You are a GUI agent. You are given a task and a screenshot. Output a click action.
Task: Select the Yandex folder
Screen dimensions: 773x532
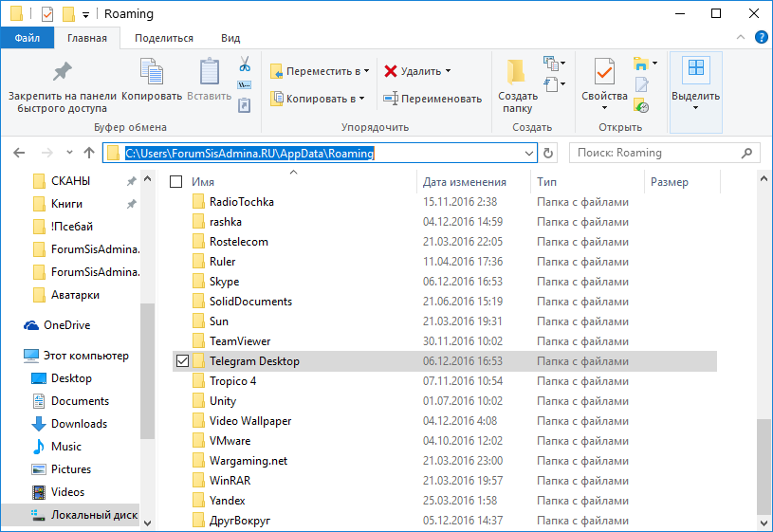(x=445, y=501)
